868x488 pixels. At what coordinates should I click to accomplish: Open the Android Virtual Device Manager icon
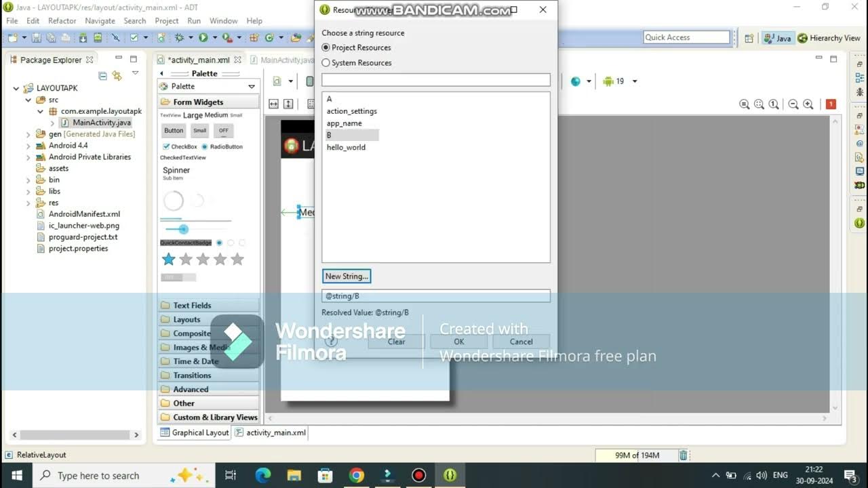point(98,38)
